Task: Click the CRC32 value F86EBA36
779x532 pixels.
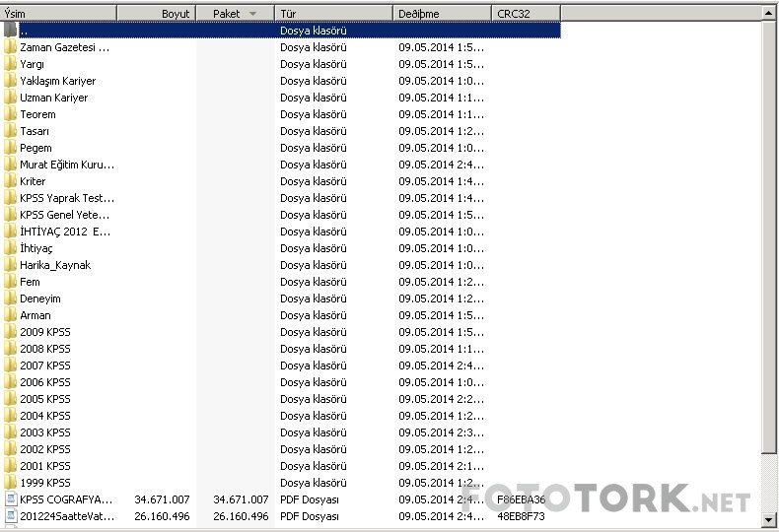Action: pyautogui.click(x=522, y=499)
